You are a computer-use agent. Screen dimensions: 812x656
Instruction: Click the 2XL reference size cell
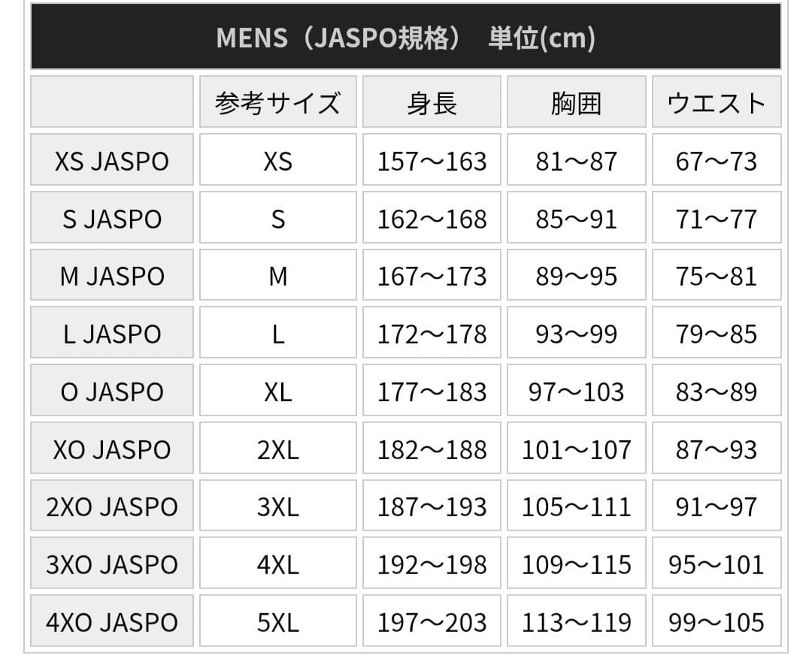coord(278,448)
